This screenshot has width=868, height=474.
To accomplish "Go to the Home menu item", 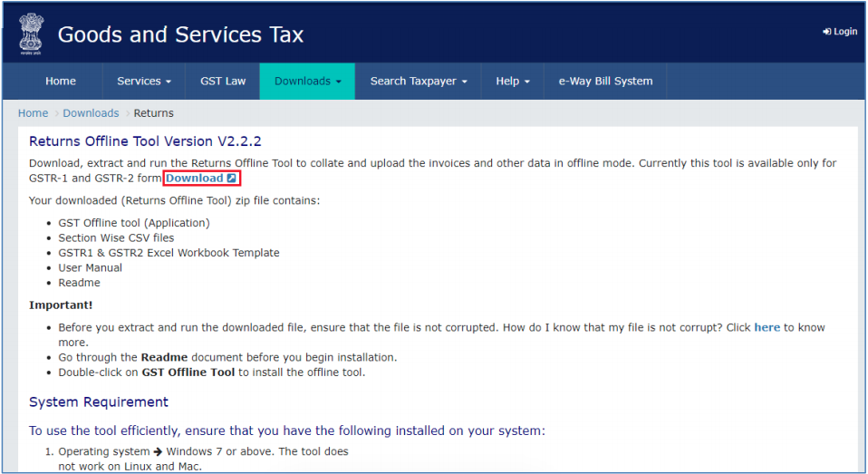I will tap(61, 81).
